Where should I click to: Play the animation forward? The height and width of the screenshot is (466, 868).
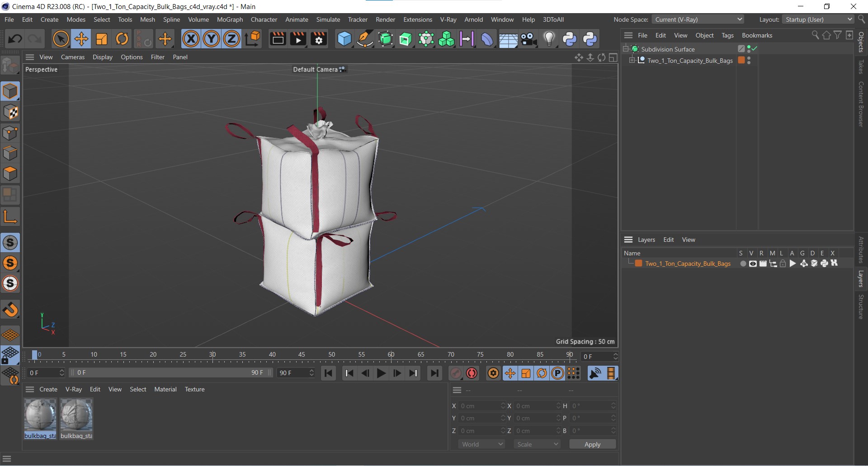[x=381, y=373]
